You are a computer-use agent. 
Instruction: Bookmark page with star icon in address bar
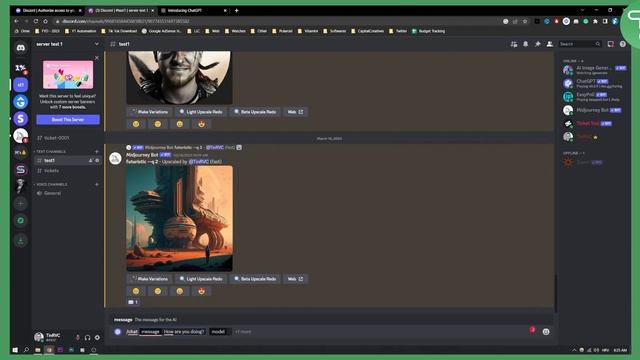525,21
